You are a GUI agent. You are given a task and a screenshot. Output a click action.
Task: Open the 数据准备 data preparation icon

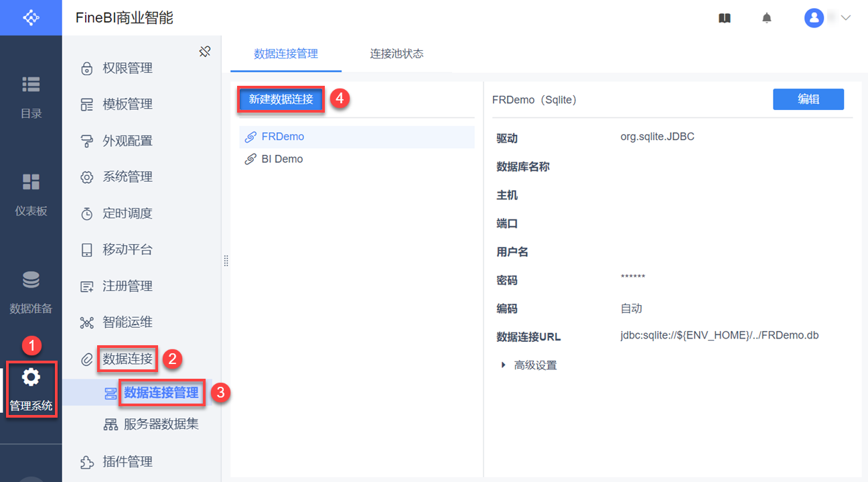click(x=31, y=280)
